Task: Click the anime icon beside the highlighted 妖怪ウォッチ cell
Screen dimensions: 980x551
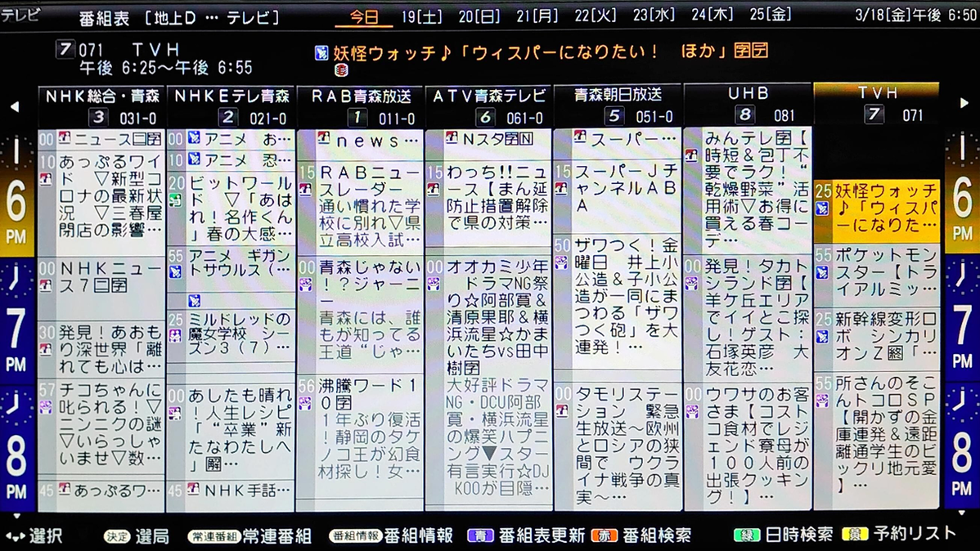Action: (x=822, y=208)
